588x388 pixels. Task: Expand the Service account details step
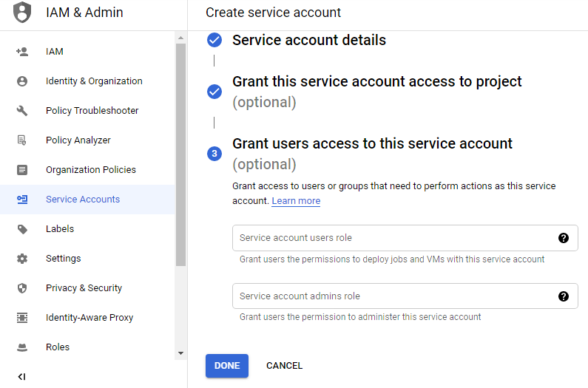pyautogui.click(x=309, y=41)
